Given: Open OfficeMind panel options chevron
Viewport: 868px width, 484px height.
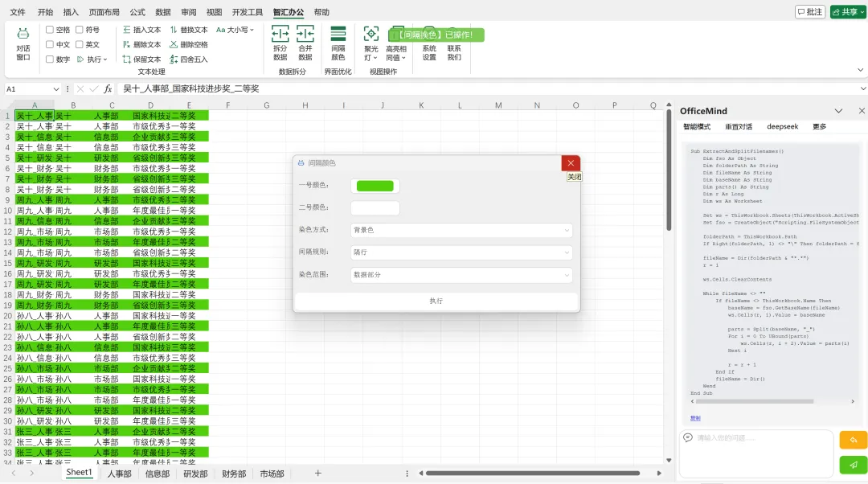Looking at the screenshot, I should (838, 111).
